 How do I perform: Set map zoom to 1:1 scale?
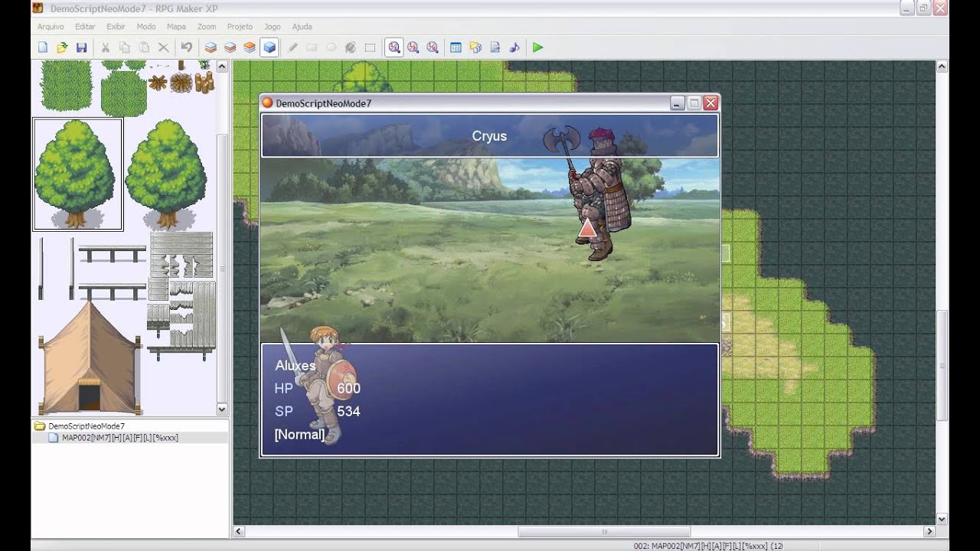[394, 47]
